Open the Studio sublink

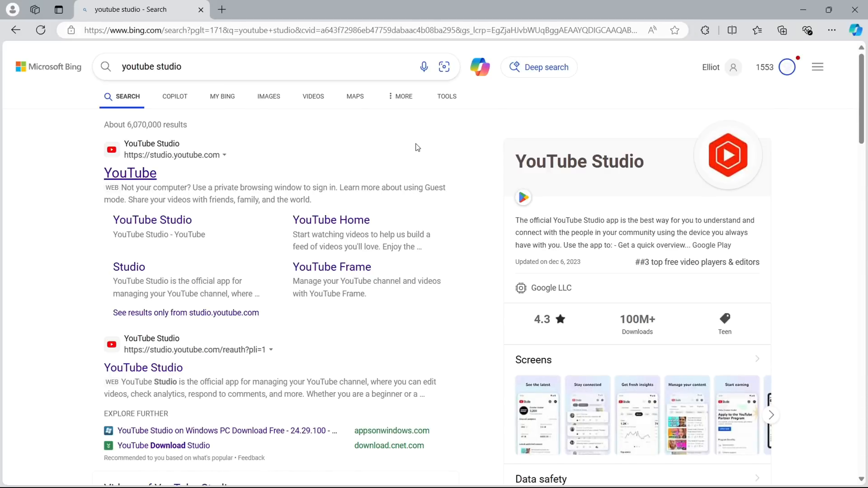129,267
